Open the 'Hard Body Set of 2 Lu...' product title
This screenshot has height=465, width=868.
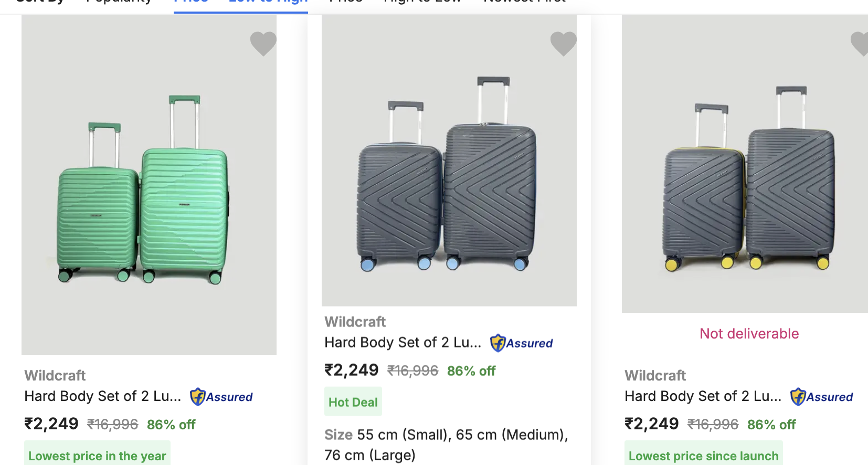point(403,342)
